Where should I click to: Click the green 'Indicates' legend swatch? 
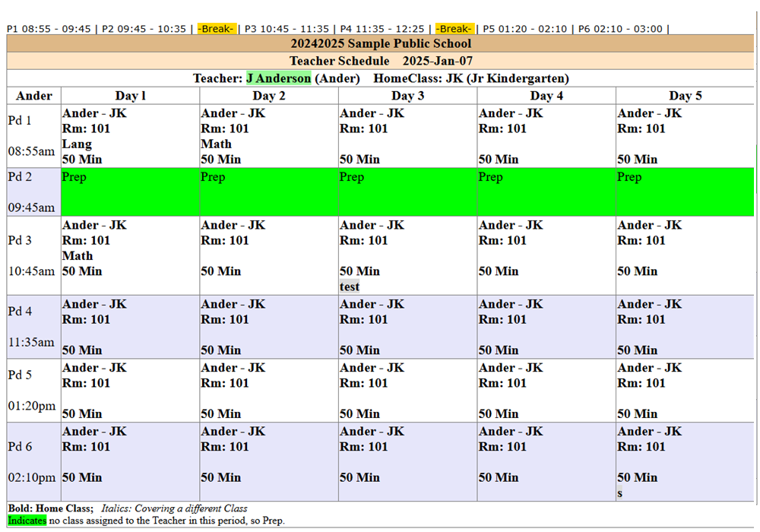(27, 521)
